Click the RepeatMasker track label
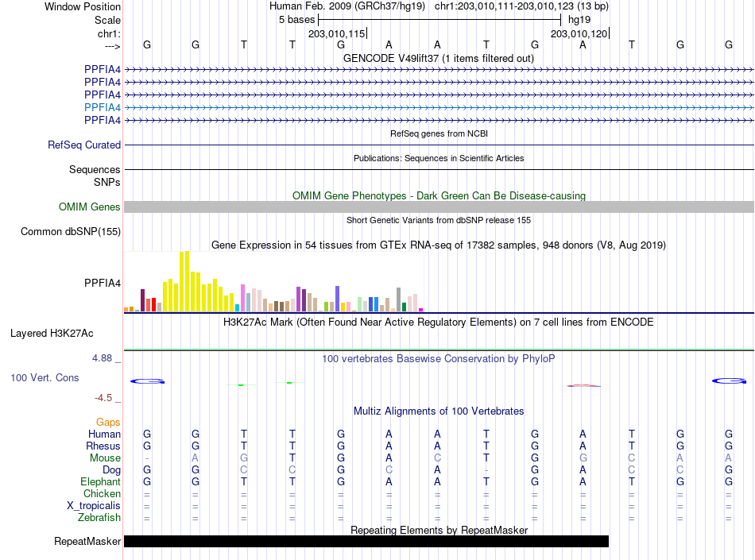755x560 pixels. (87, 541)
